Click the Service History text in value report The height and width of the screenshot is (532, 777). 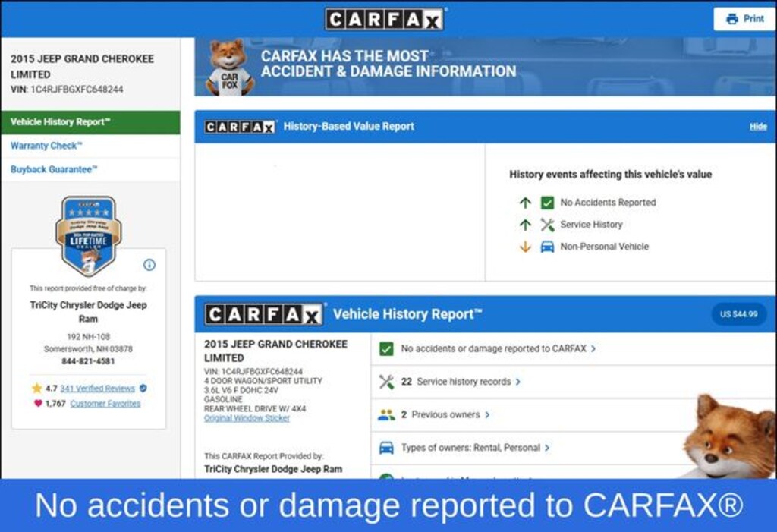click(x=591, y=225)
